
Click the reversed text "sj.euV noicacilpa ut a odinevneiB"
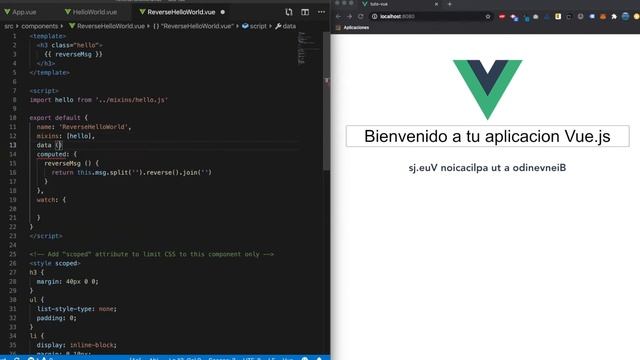pos(487,168)
